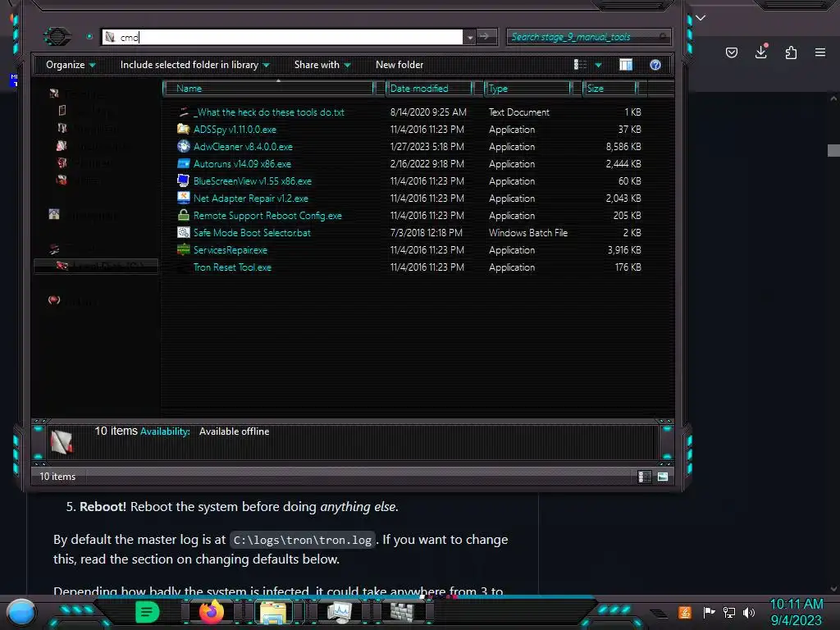Image resolution: width=840 pixels, height=630 pixels.
Task: Open the firewall brick-wall taskbar app
Action: pos(402,612)
